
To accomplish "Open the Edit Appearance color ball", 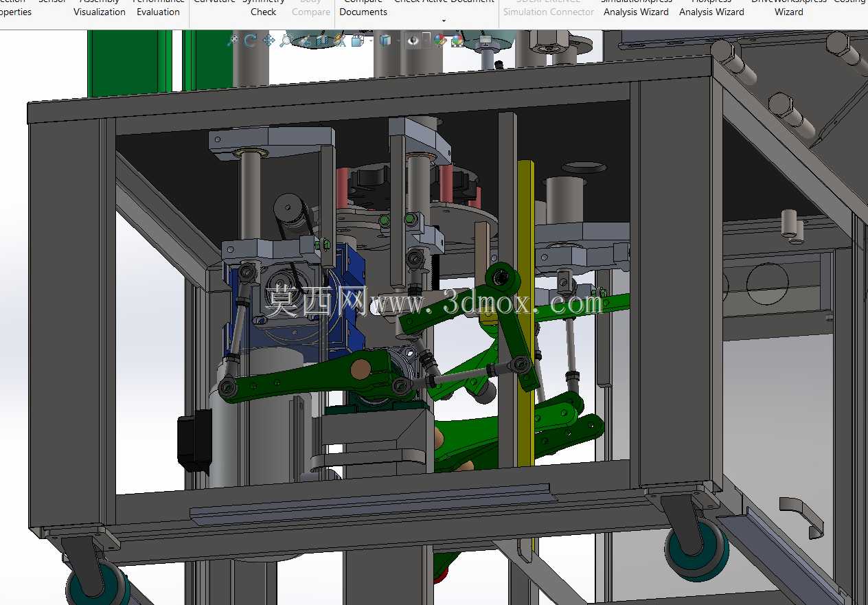I will pyautogui.click(x=440, y=41).
